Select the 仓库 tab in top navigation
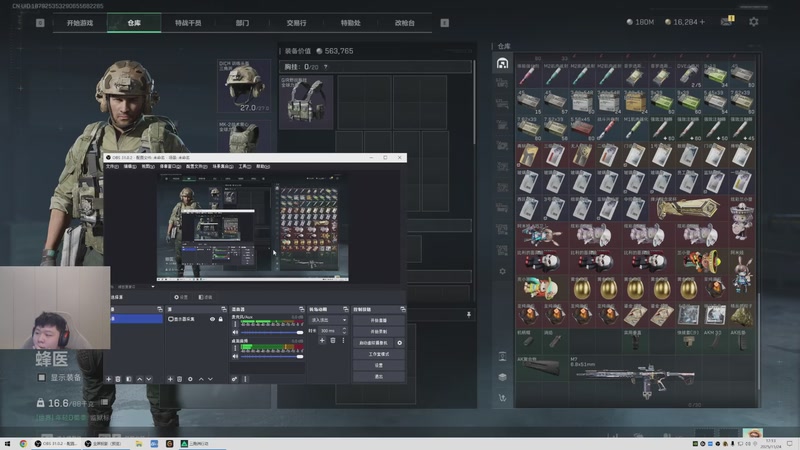The height and width of the screenshot is (450, 800). click(134, 23)
